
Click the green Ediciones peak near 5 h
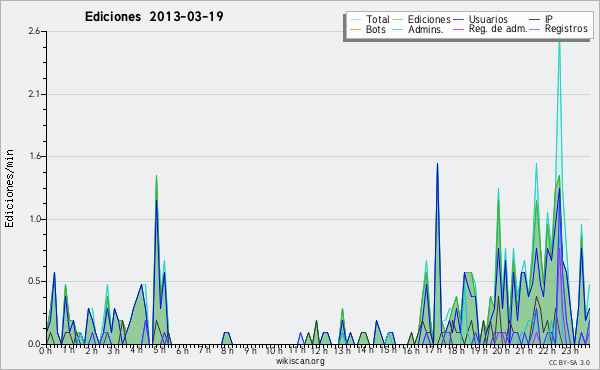click(157, 177)
